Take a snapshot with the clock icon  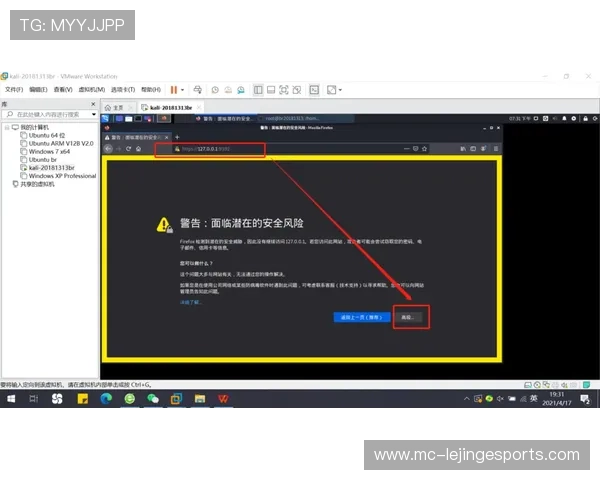[x=215, y=90]
